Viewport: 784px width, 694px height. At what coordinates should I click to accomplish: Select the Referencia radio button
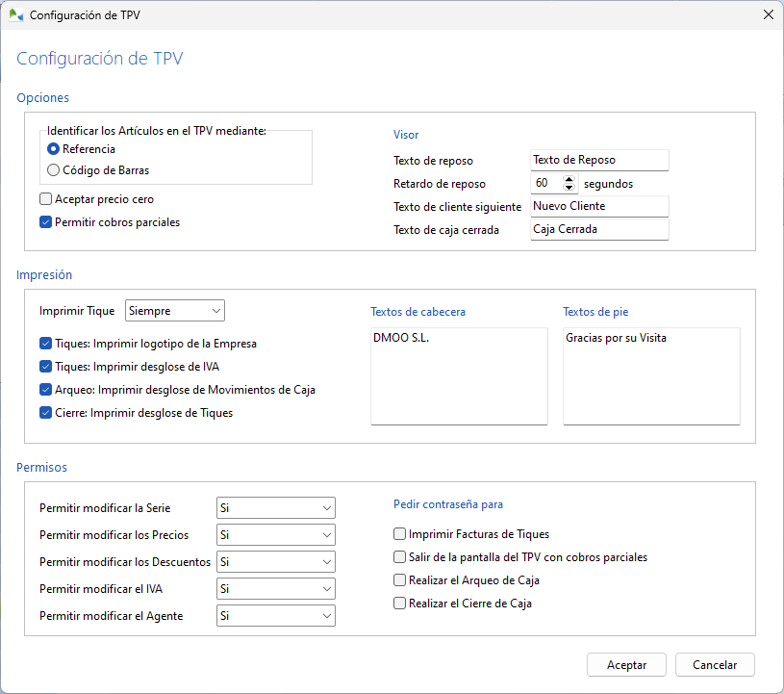pos(55,149)
